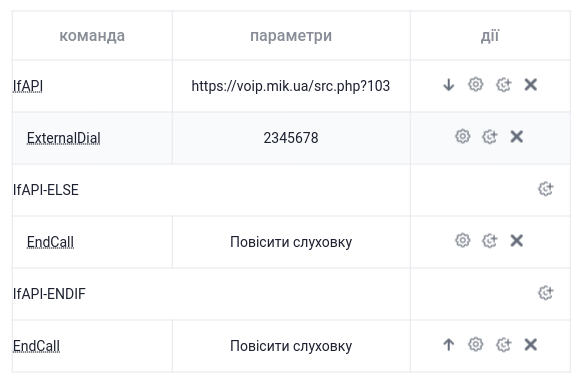The height and width of the screenshot is (380, 580).
Task: Add a command in the IfAPI-ELSE row
Action: [x=546, y=189]
